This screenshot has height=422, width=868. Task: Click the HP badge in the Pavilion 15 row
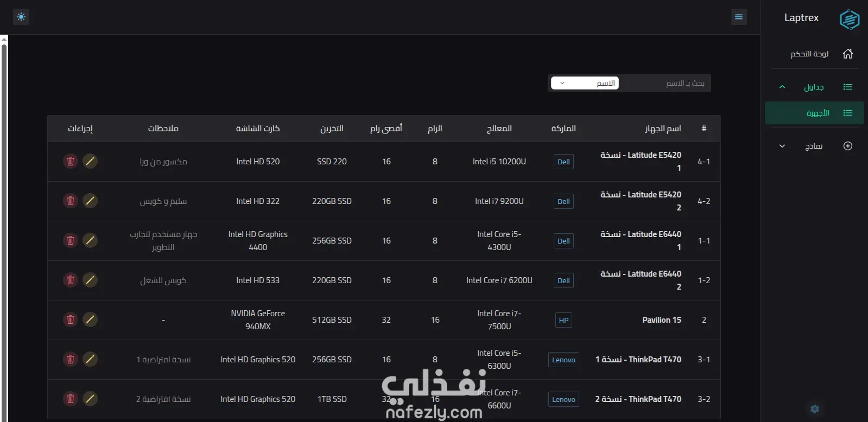click(563, 320)
